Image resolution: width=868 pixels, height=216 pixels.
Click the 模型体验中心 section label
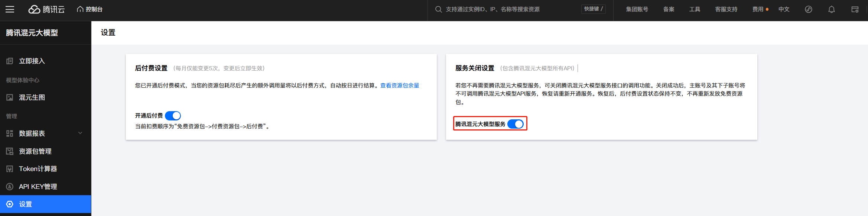click(23, 80)
